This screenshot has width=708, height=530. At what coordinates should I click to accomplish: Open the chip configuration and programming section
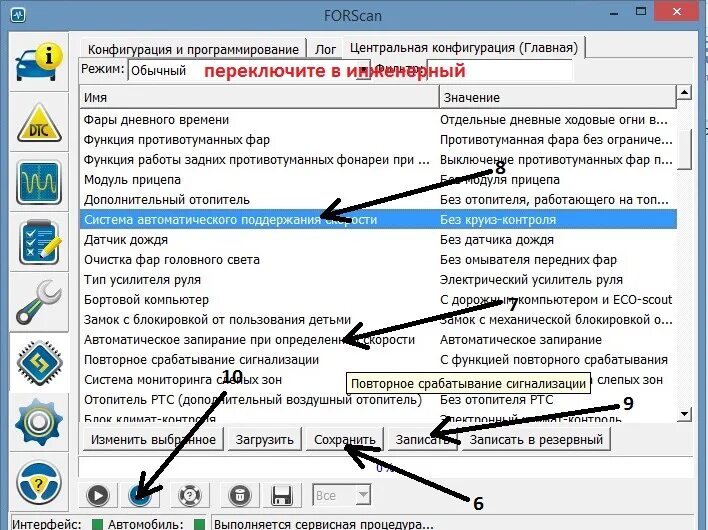tap(39, 363)
